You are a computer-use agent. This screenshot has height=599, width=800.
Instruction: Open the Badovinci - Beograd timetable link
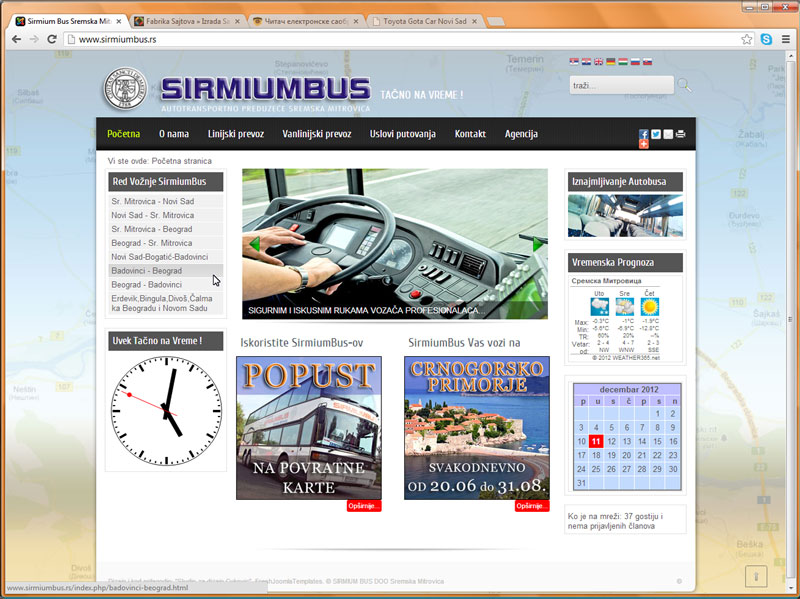(x=147, y=271)
